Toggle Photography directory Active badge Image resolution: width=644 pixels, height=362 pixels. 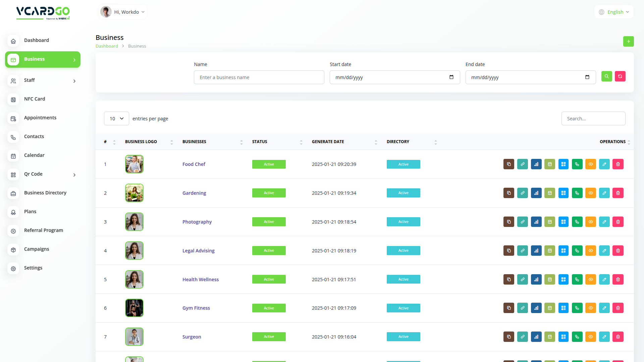(403, 222)
